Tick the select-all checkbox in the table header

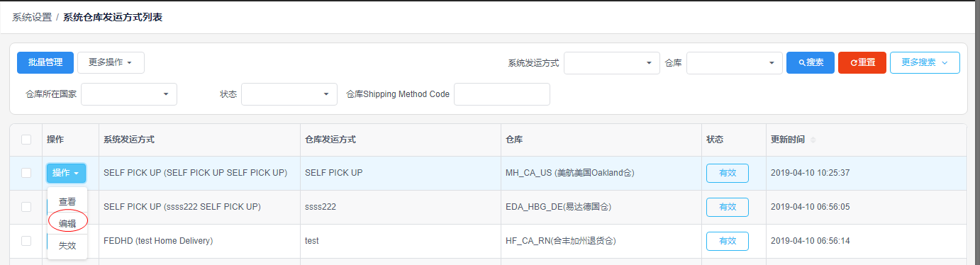pos(26,140)
